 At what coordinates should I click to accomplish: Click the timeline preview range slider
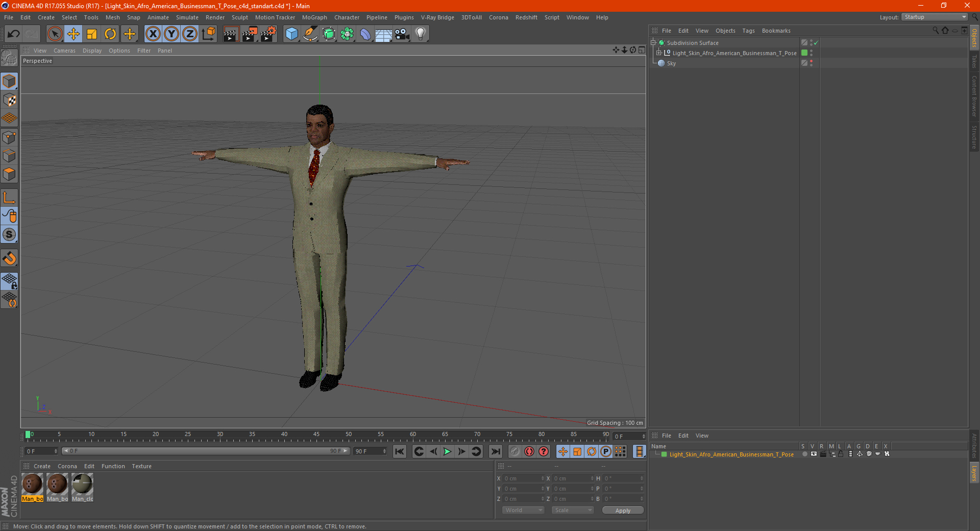point(206,451)
